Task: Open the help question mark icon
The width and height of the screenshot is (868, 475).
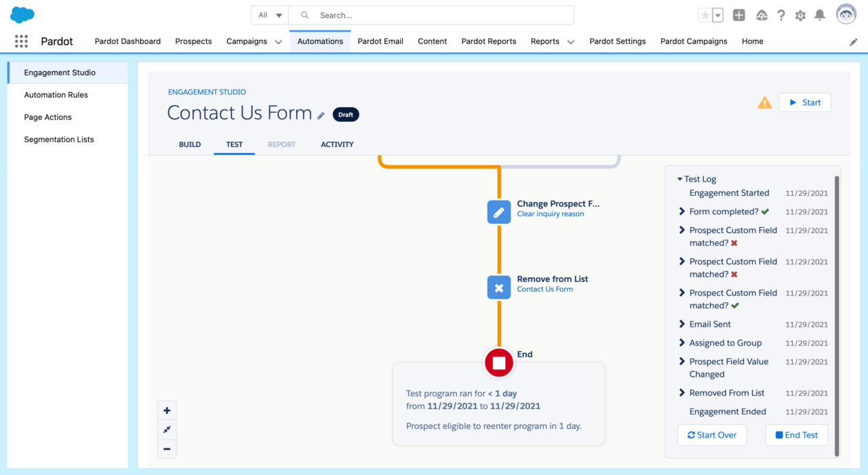Action: click(781, 15)
